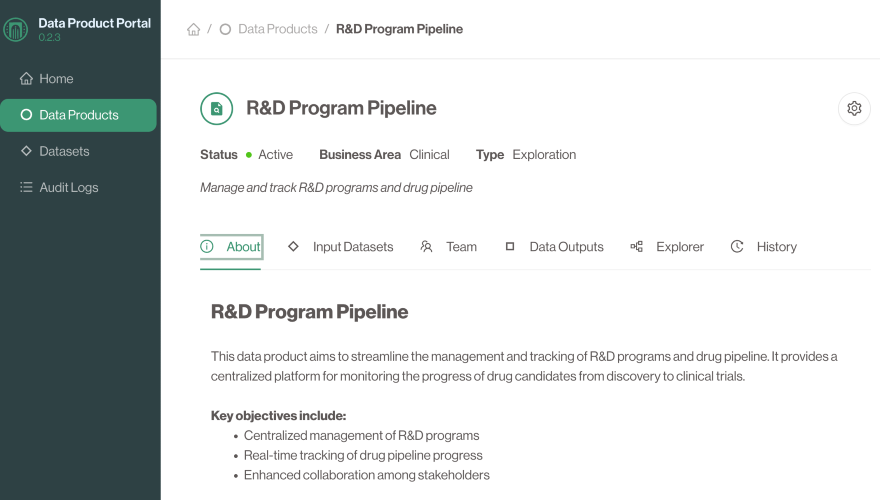Click the graph icon beside Explorer
The width and height of the screenshot is (880, 500).
636,246
